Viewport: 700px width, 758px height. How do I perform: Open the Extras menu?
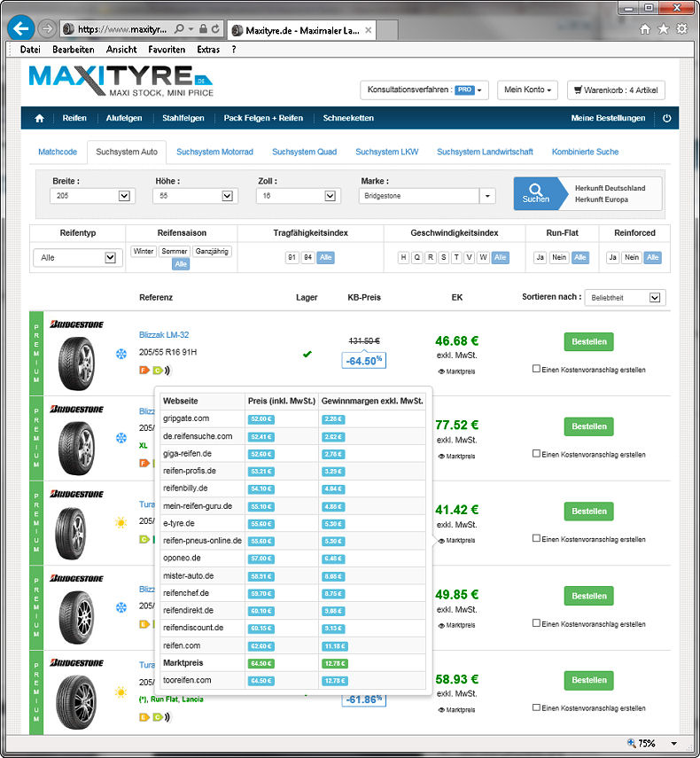[x=208, y=50]
